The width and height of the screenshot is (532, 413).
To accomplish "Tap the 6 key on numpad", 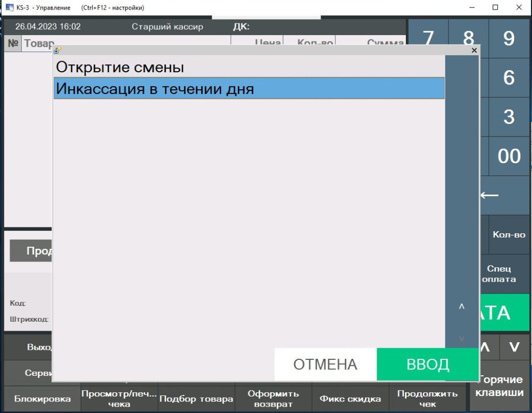I will (x=509, y=78).
